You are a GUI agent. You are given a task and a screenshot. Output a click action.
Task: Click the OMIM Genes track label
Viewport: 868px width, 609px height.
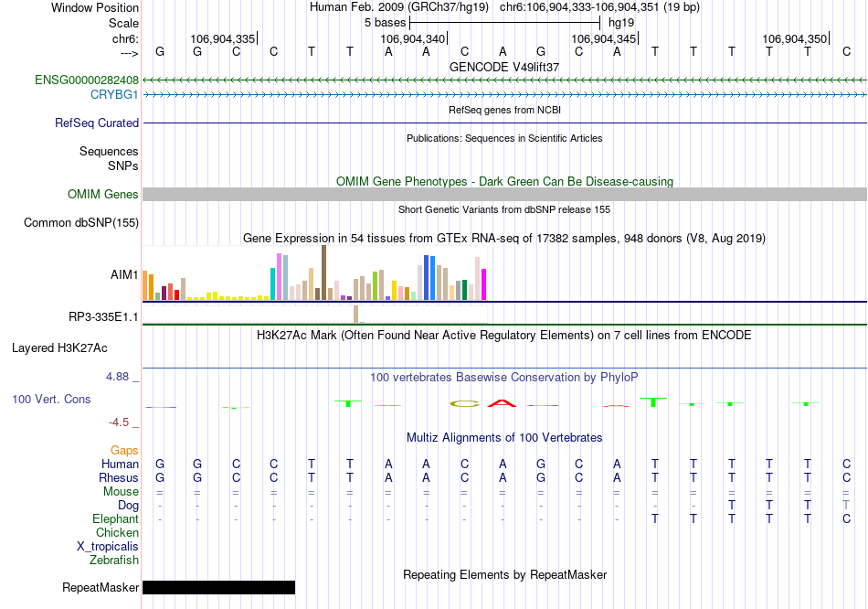coord(103,195)
